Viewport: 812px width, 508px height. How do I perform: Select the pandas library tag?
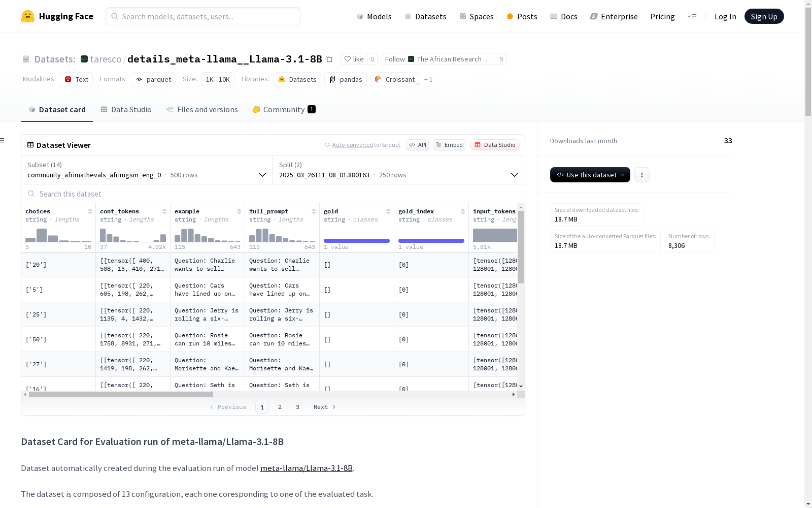pyautogui.click(x=346, y=79)
